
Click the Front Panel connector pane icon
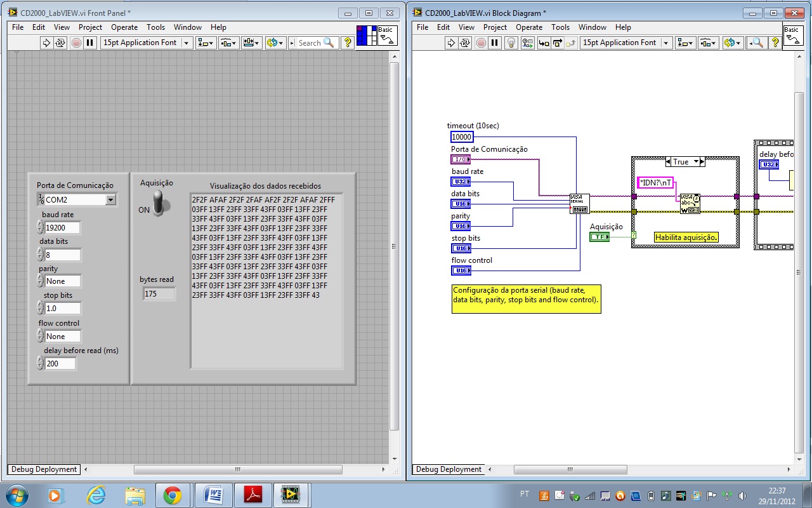pyautogui.click(x=366, y=36)
